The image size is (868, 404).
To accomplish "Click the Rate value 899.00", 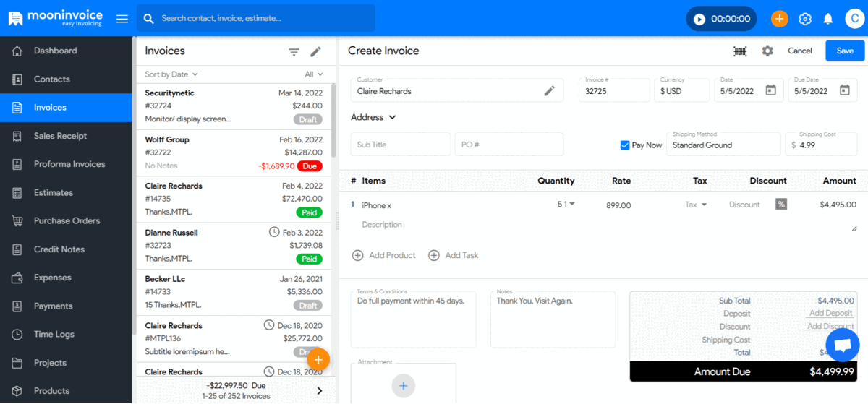I will pos(618,205).
